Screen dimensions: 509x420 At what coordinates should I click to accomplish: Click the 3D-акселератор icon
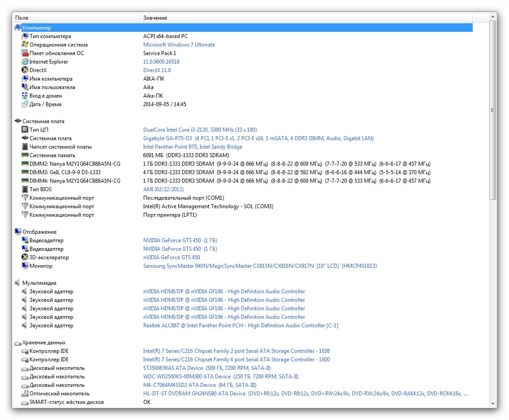coord(25,257)
